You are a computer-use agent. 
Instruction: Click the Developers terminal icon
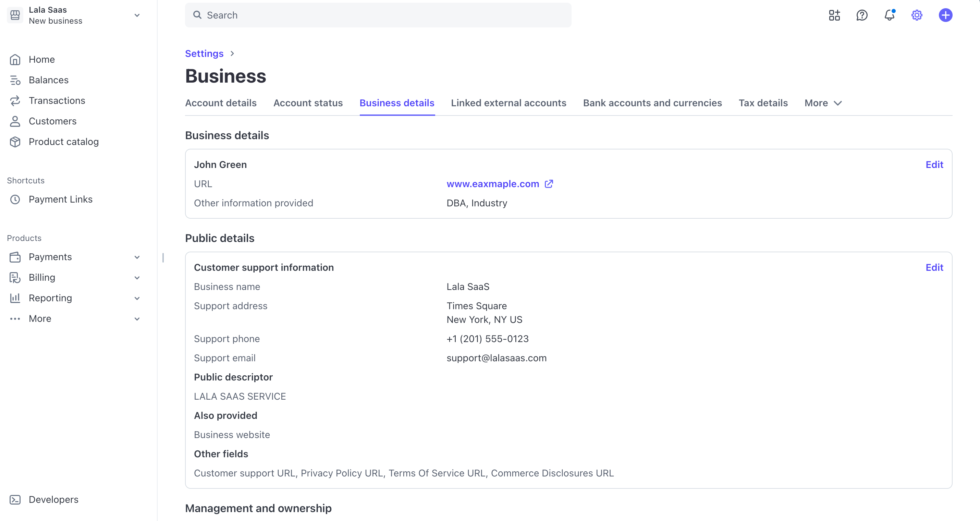[15, 499]
